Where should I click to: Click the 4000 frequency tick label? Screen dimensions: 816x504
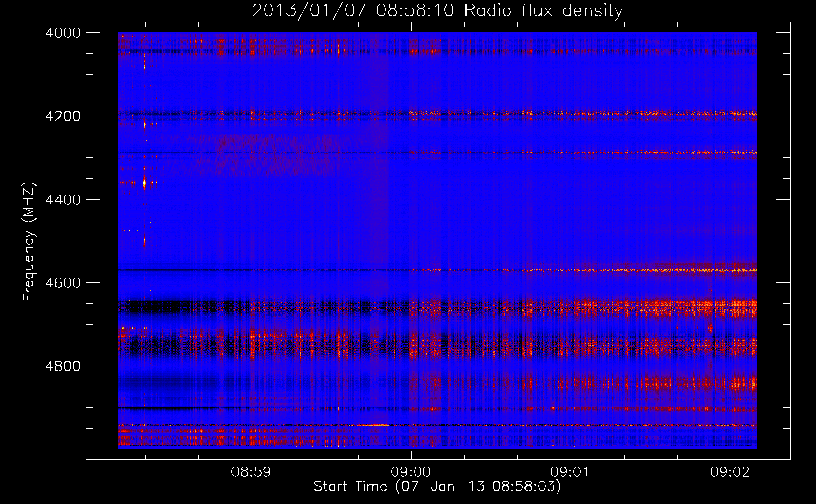tap(63, 33)
